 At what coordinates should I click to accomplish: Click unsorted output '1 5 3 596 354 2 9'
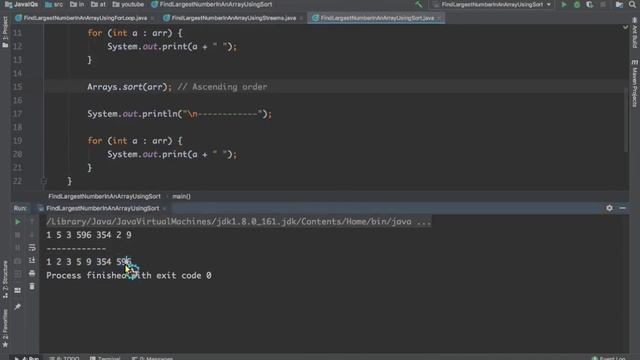[89, 235]
